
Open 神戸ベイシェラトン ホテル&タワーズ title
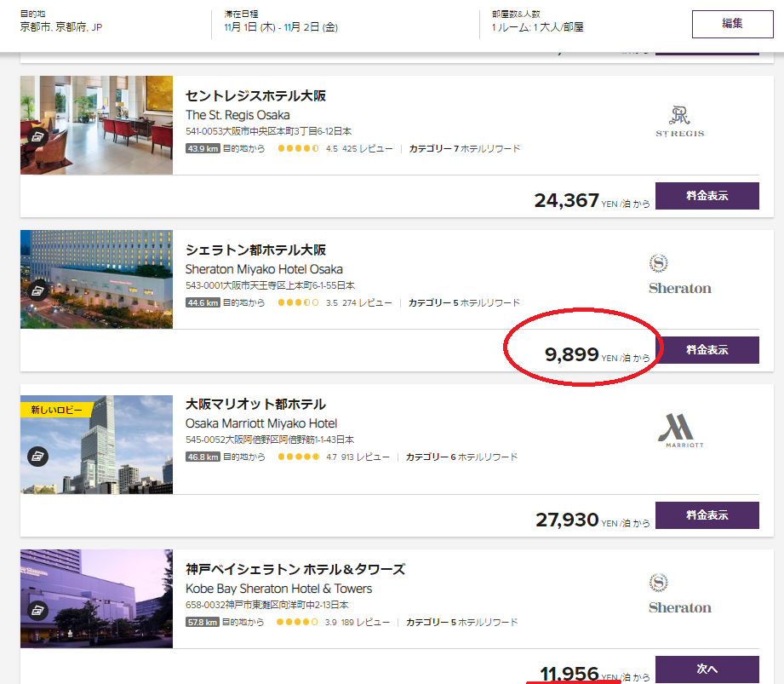(x=295, y=569)
